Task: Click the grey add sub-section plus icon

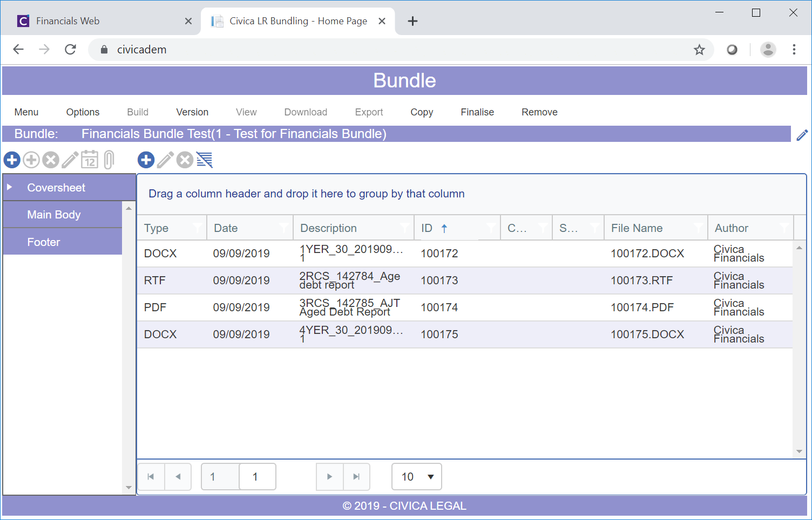Action: click(31, 160)
